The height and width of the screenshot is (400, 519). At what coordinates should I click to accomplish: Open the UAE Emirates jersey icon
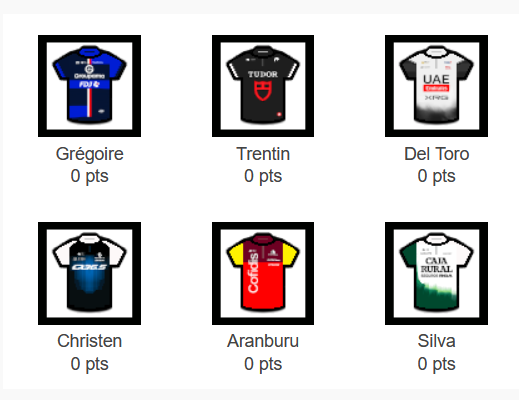click(x=436, y=85)
